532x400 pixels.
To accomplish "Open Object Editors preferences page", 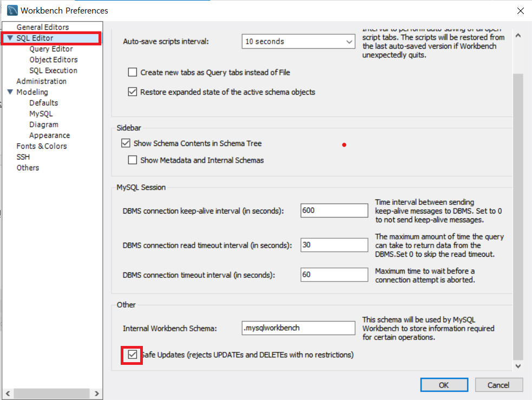I will tap(53, 59).
